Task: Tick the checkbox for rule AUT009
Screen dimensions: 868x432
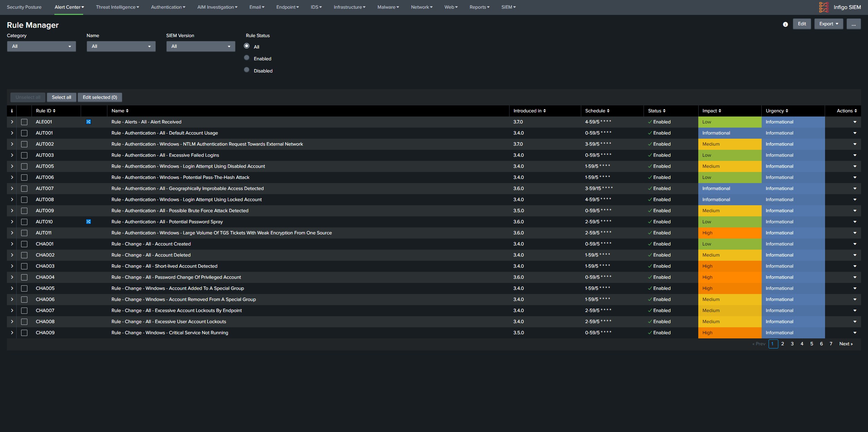Action: pyautogui.click(x=24, y=211)
